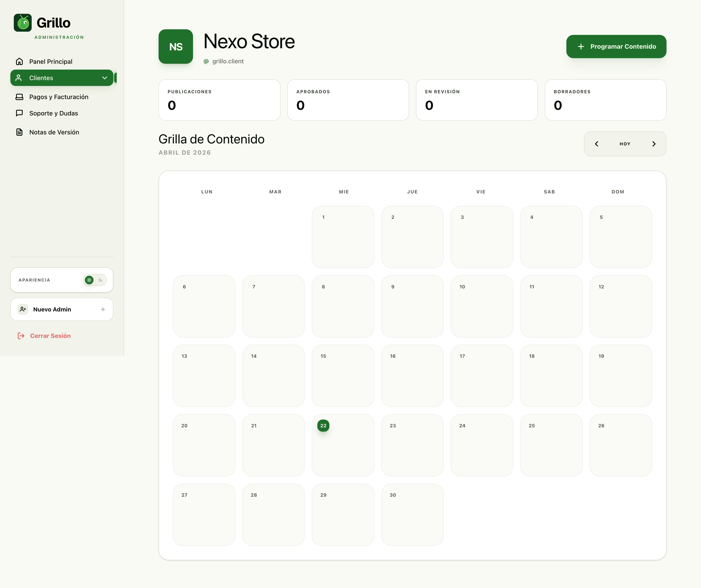Open Panel Principal in sidebar
This screenshot has height=588, width=701.
point(62,61)
